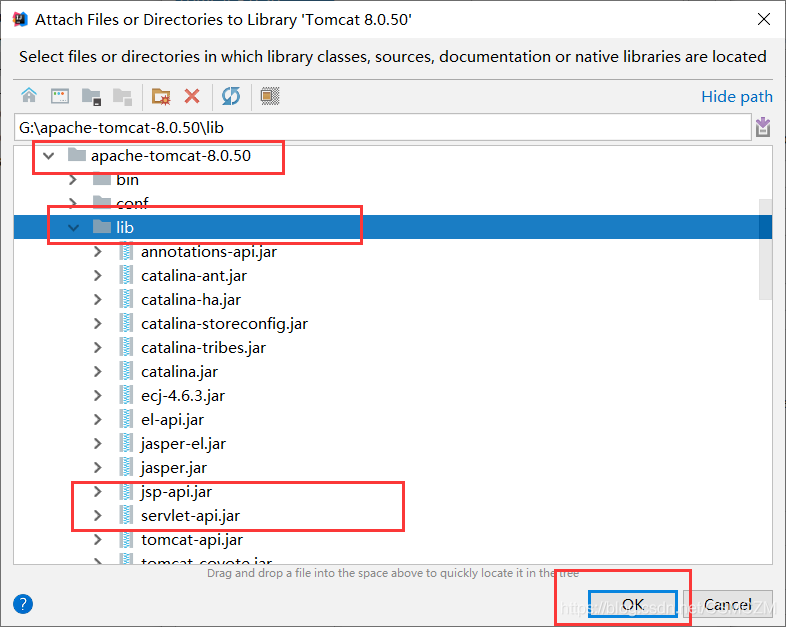
Task: Expand jasper-el.jar chevron
Action: 98,444
